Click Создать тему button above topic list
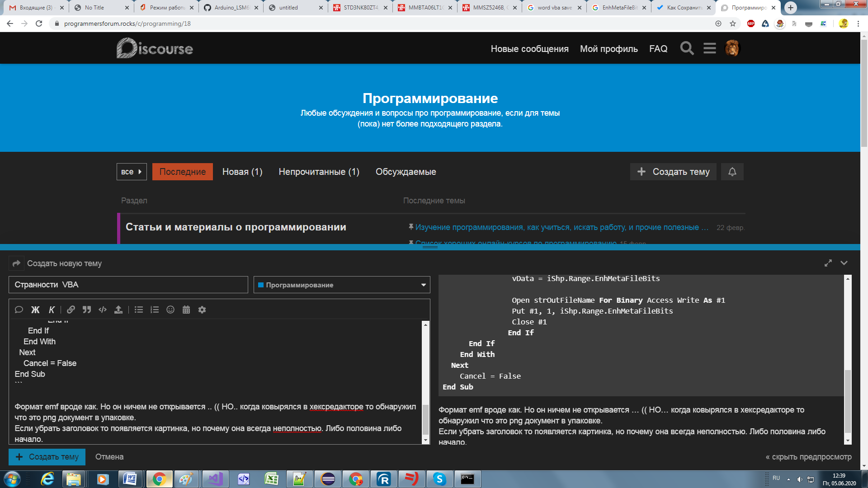The image size is (868, 488). pos(673,172)
